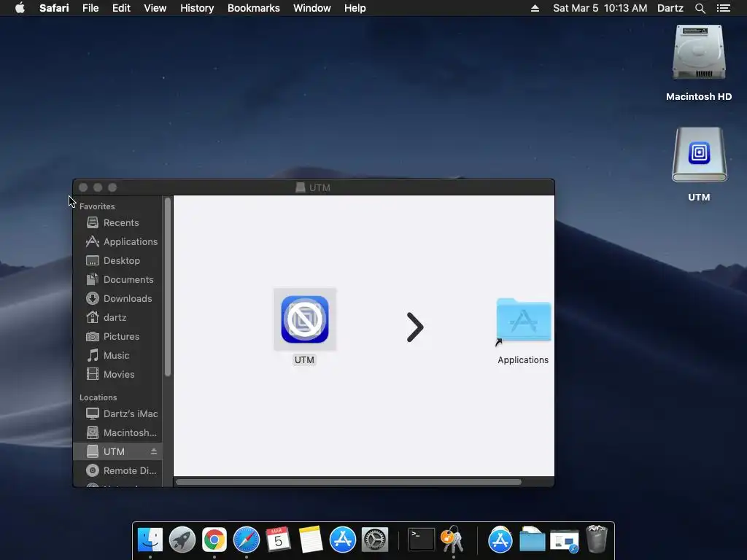This screenshot has height=560, width=747.
Task: Open the screenshot stack beside Trash in Dock
Action: (x=564, y=541)
